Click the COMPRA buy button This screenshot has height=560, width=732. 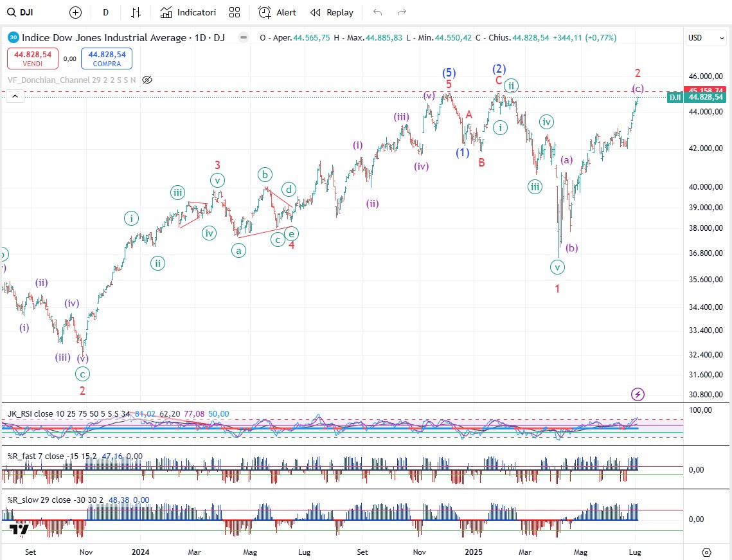(107, 59)
